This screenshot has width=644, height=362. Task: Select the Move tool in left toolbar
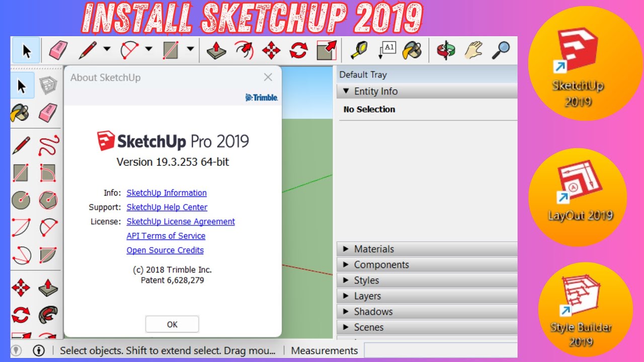[21, 288]
